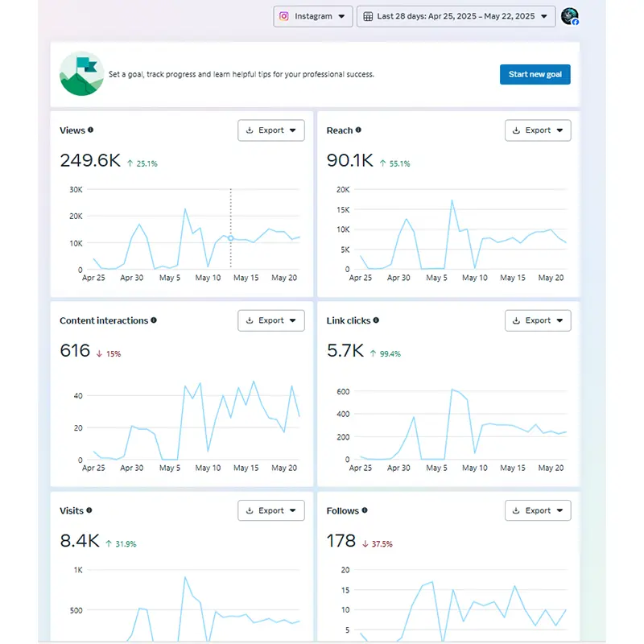Click the Reach card title
Screen dimensions: 644x644
340,130
